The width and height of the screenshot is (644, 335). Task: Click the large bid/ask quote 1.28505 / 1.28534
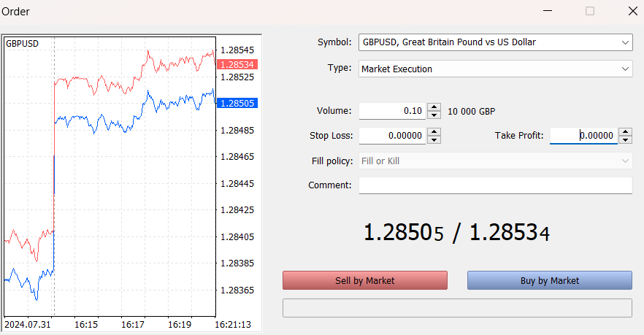456,232
